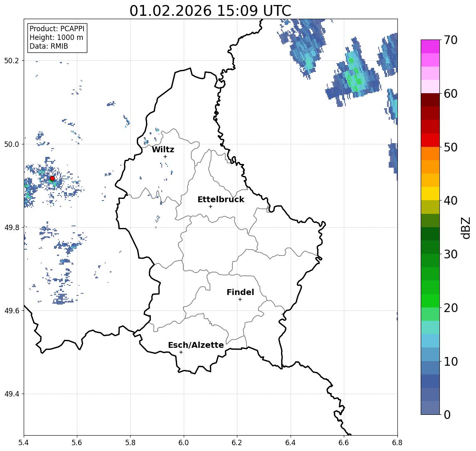Select the Esch/Alzette city label
The height and width of the screenshot is (451, 476).
[x=196, y=345]
